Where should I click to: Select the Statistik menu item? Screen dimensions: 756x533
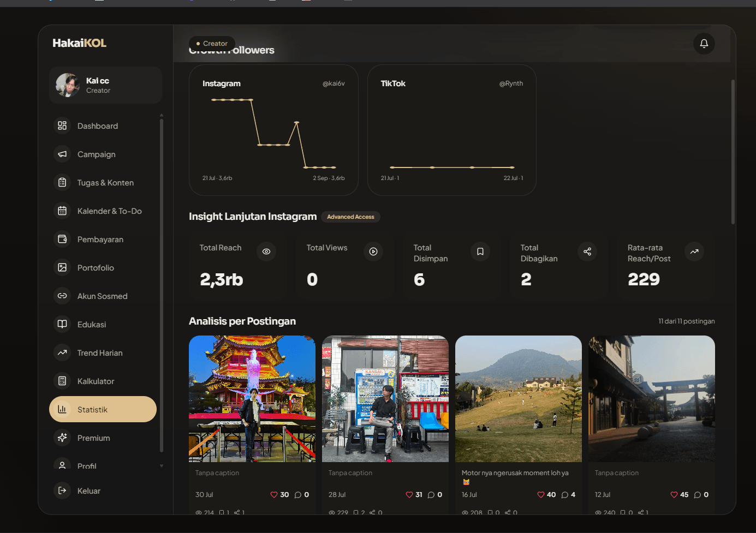(x=103, y=409)
